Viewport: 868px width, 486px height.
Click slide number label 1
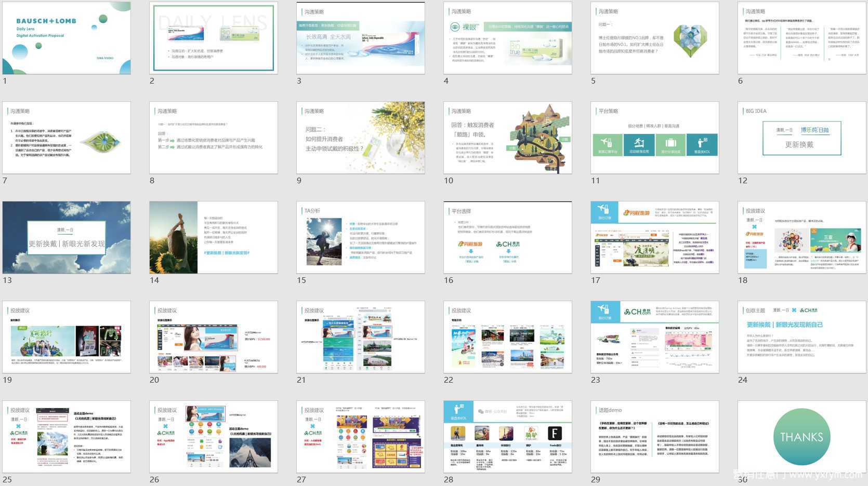pos(5,81)
